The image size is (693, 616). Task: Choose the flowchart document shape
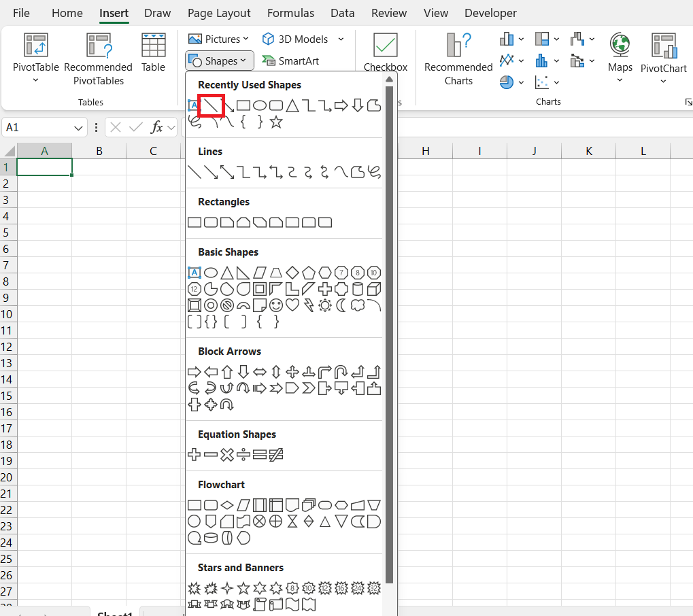[x=292, y=505]
